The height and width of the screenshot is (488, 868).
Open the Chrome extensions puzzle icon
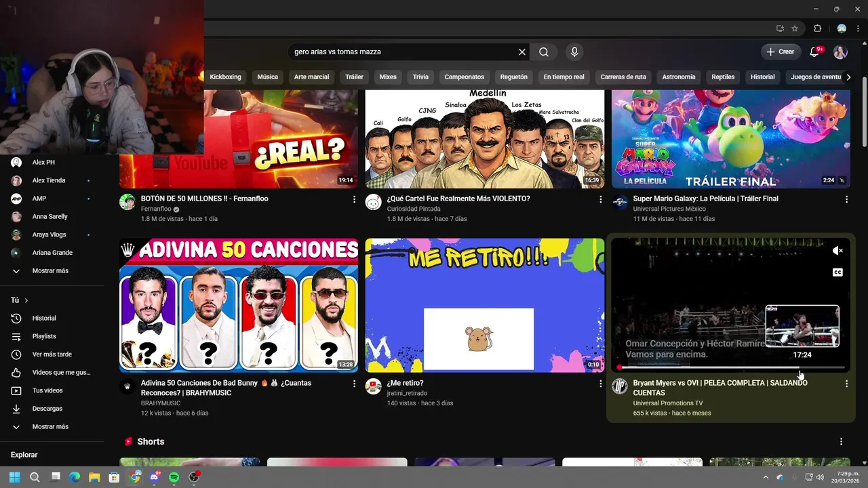pyautogui.click(x=817, y=28)
